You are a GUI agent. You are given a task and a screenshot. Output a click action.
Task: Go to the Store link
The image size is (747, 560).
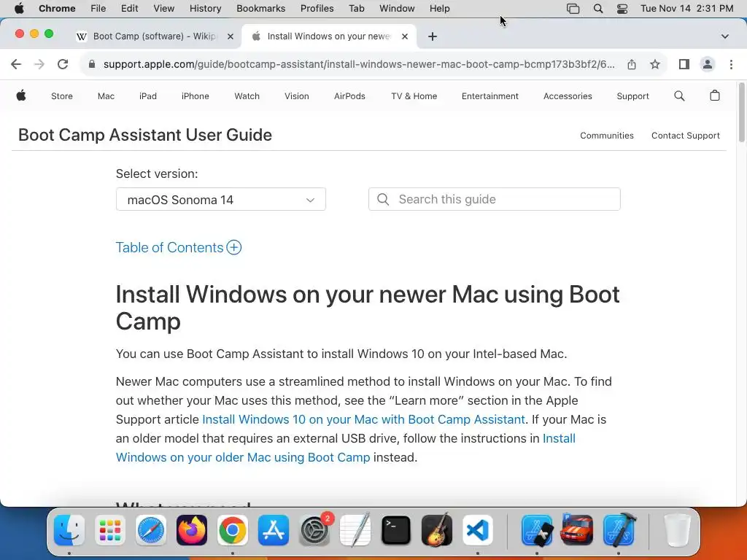tap(62, 96)
